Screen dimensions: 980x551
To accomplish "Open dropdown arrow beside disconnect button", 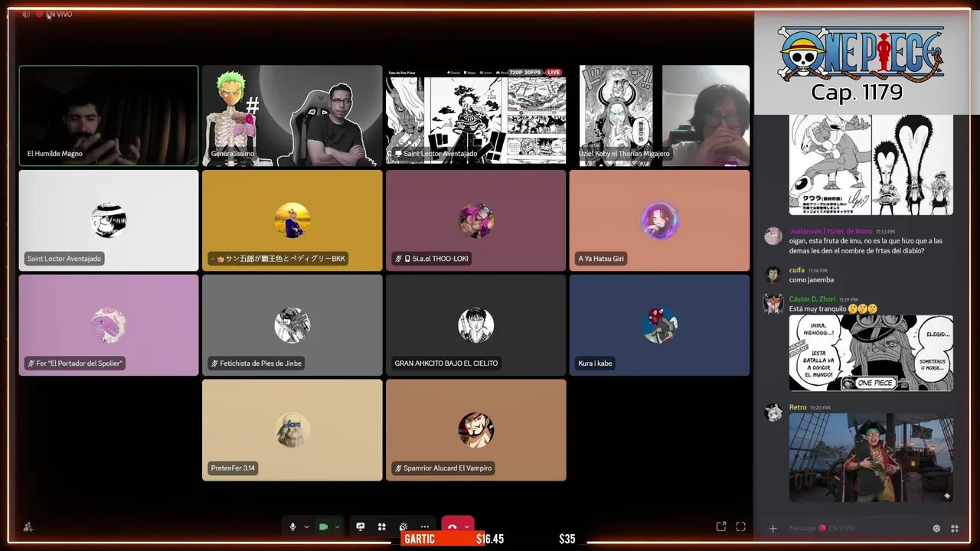I will coord(466,527).
